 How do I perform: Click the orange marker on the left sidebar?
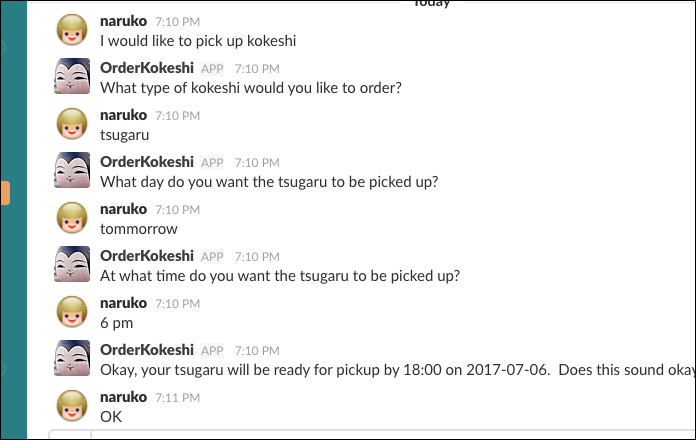tap(6, 193)
